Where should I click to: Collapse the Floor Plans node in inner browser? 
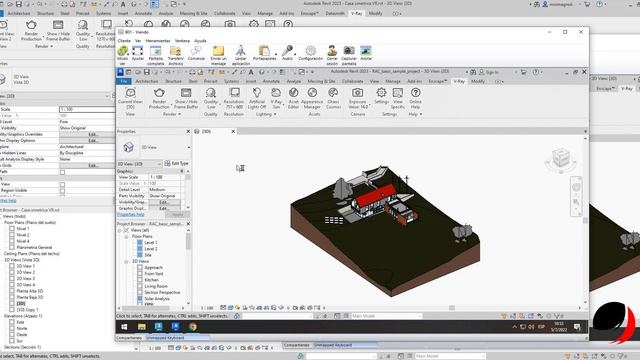click(x=126, y=236)
